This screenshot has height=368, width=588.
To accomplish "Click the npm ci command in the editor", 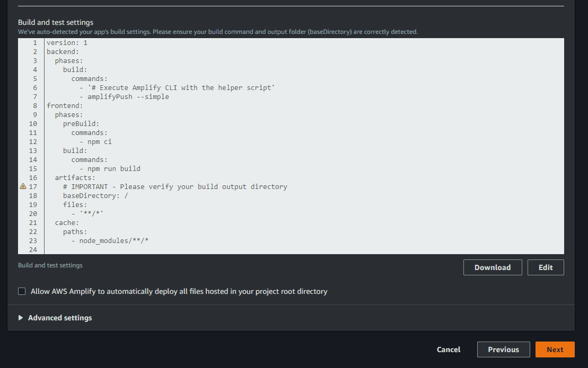I will [x=100, y=141].
